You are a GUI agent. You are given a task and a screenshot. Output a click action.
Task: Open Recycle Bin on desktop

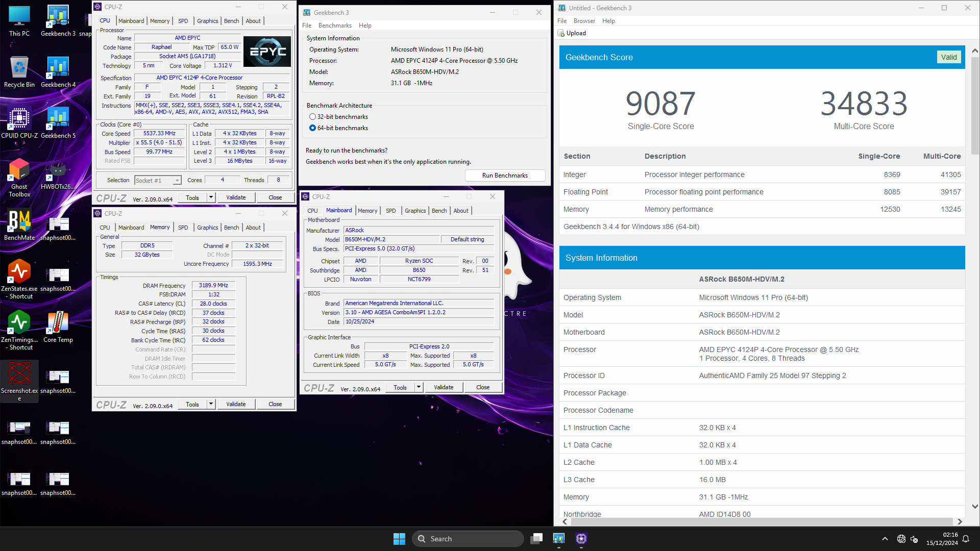19,72
